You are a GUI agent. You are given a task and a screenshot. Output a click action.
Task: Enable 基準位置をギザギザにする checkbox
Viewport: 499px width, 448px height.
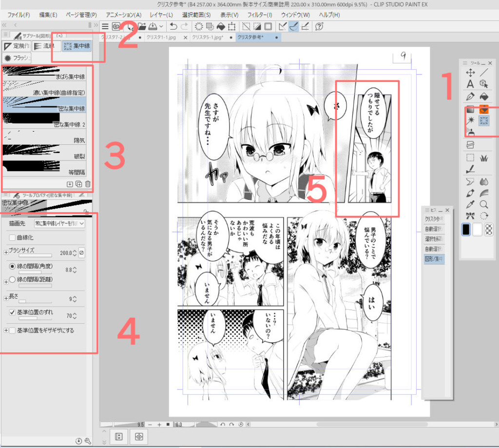(12, 331)
